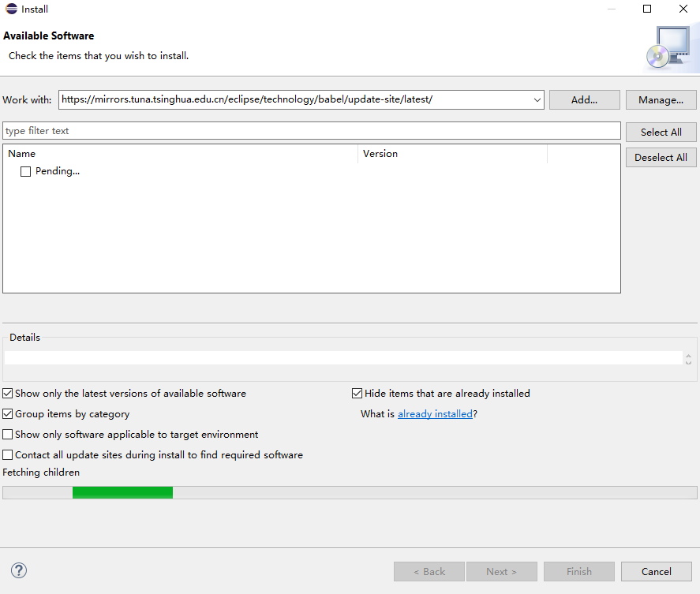700x594 pixels.
Task: Open the help question mark icon
Action: pyautogui.click(x=19, y=570)
